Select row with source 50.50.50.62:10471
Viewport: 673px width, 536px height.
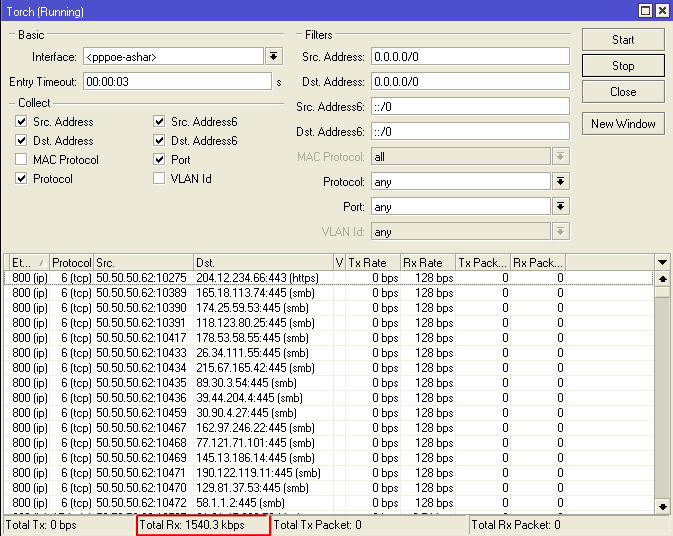328,473
